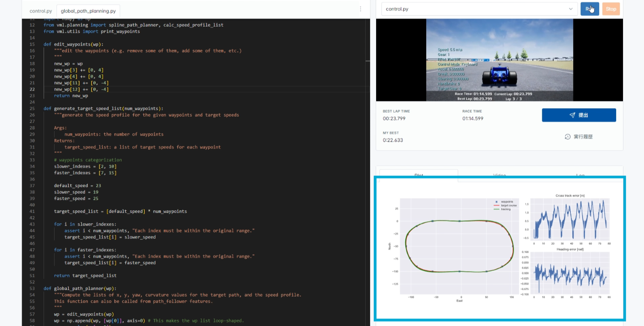
Task: Expand the control.py file selector chevron
Action: coord(570,9)
